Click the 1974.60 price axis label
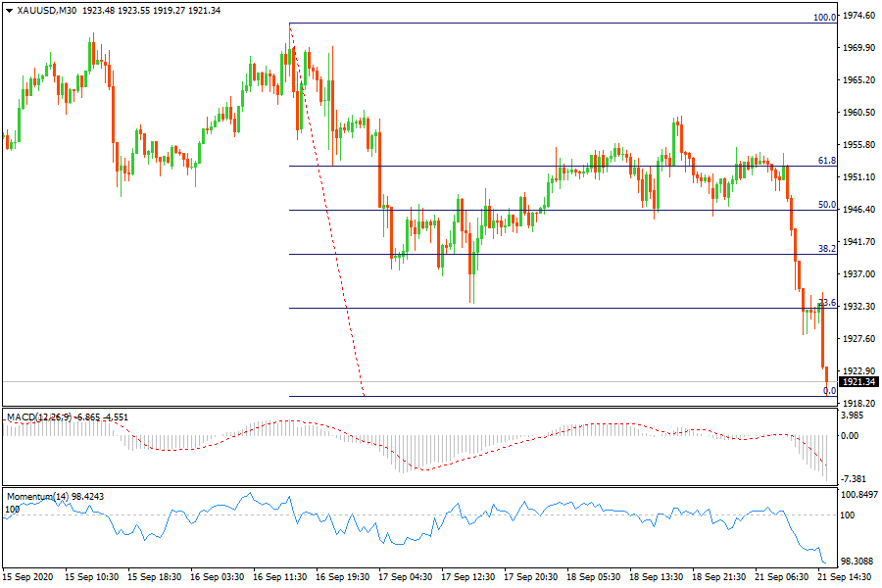This screenshot has width=882, height=588. [x=858, y=16]
